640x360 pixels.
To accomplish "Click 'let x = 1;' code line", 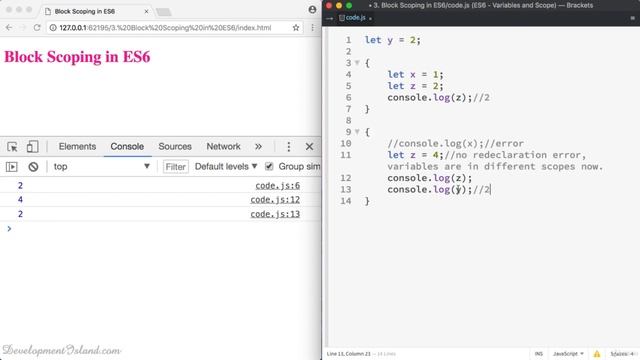I will click(x=415, y=75).
